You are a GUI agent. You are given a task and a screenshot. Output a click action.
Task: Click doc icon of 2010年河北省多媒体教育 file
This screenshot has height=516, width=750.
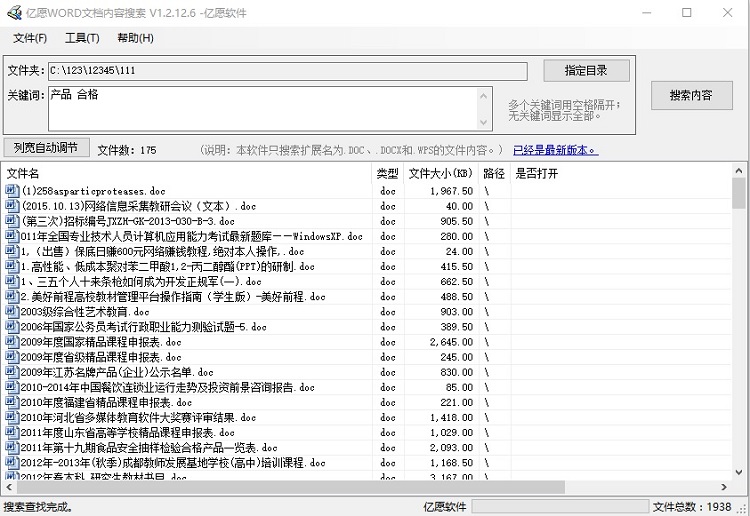[x=11, y=417]
